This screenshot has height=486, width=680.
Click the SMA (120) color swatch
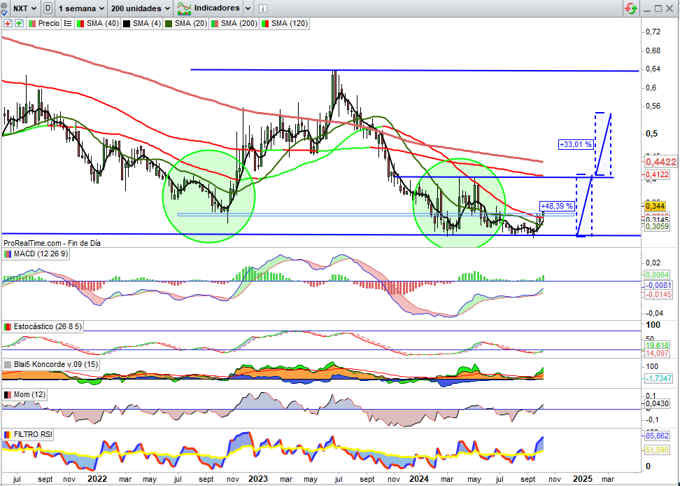265,23
